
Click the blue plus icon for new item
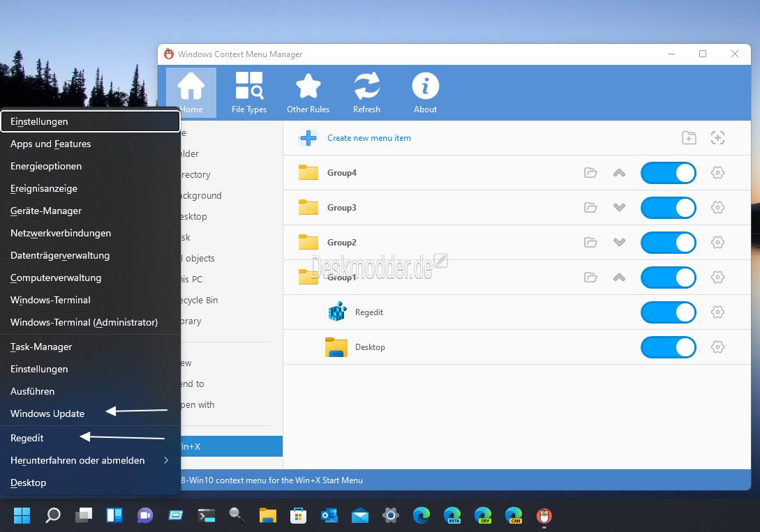(x=308, y=138)
